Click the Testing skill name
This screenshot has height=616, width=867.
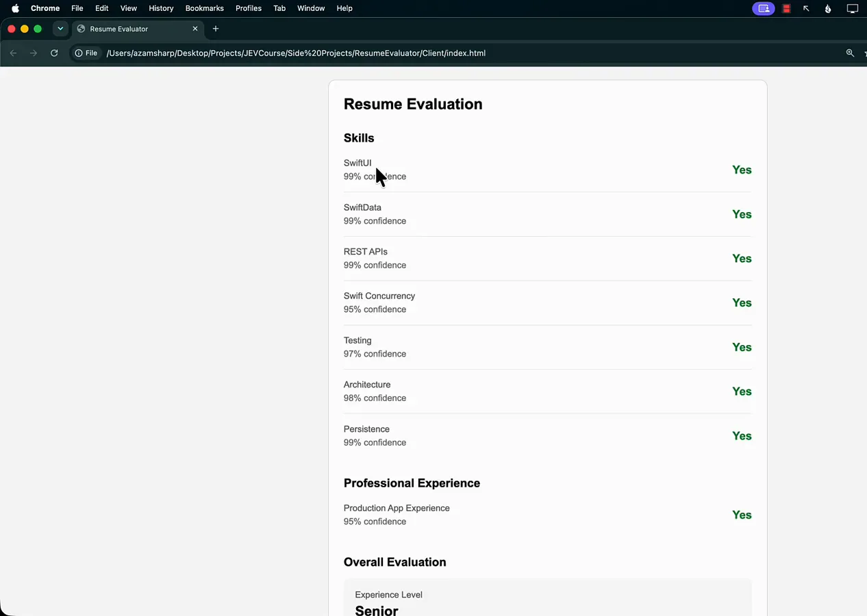tap(357, 340)
